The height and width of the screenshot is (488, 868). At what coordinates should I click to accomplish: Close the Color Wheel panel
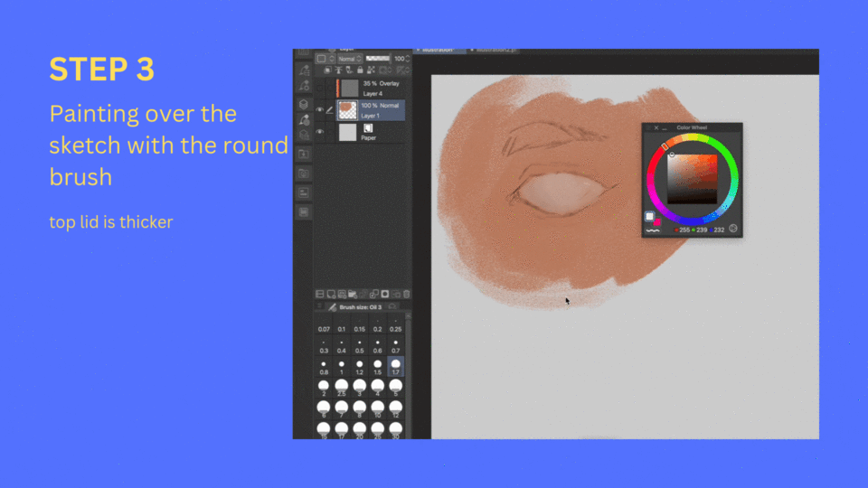point(656,127)
